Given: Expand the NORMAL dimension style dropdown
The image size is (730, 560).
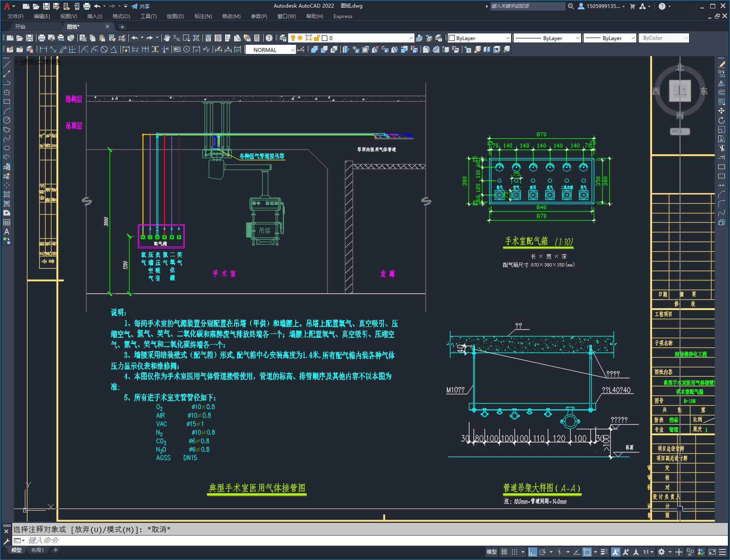Looking at the screenshot, I should (293, 50).
